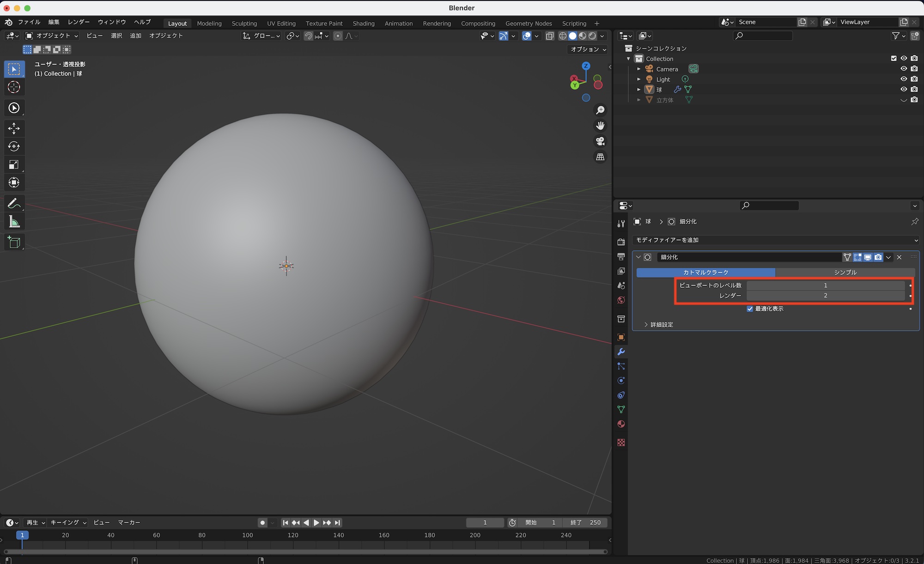Open the オブジェクト mode dropdown
Image resolution: width=924 pixels, height=564 pixels.
point(52,36)
